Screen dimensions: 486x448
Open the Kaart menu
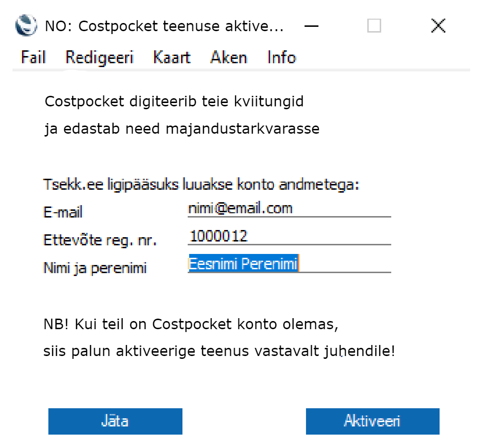click(172, 57)
